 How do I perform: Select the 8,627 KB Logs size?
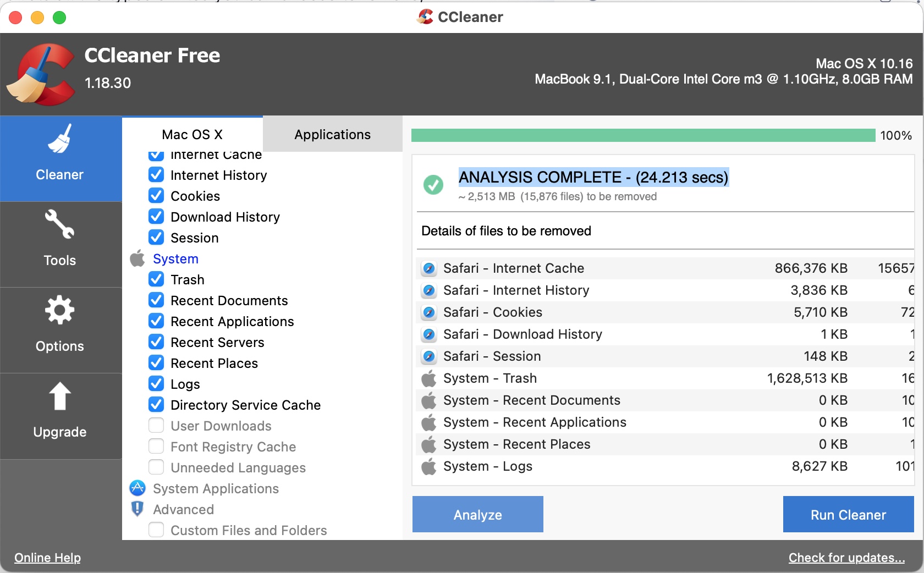coord(820,466)
